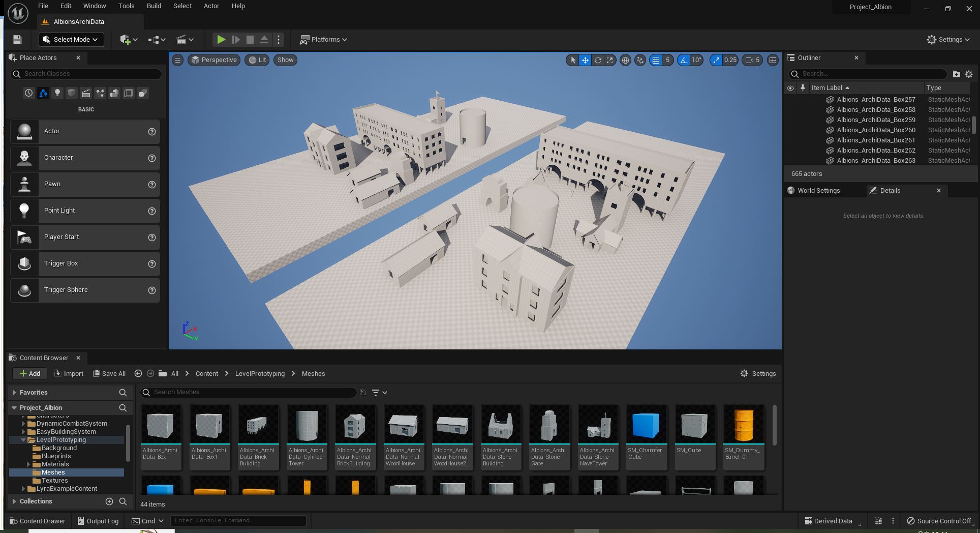Screen dimensions: 980x533
Task: Toggle grid snapping in the viewport
Action: click(x=656, y=60)
